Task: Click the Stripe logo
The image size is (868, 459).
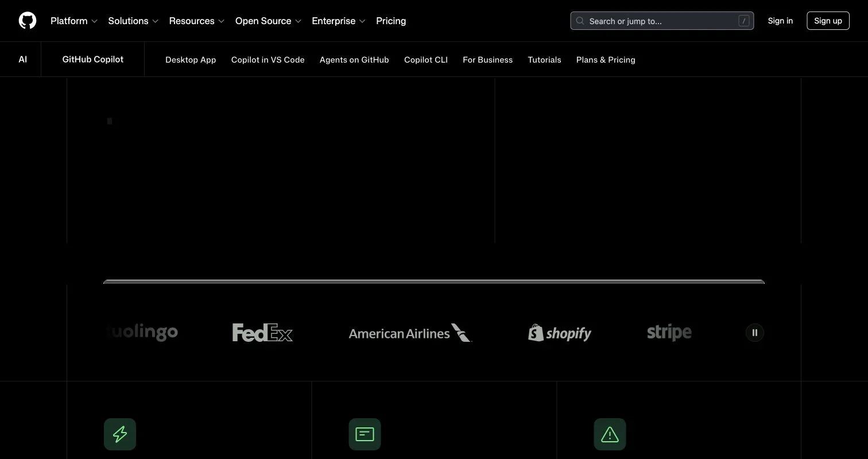Action: pyautogui.click(x=669, y=333)
